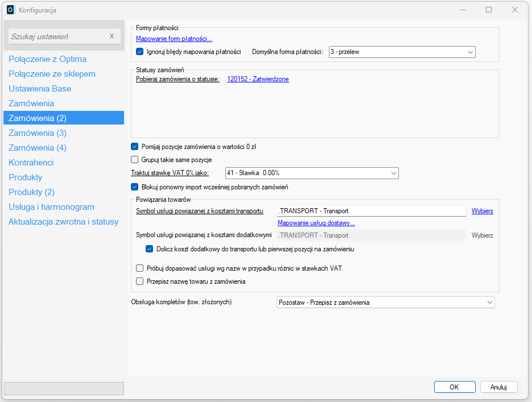Image resolution: width=532 pixels, height=402 pixels.
Task: Uncheck 'Pomijaj pozycje zamówienia o wartości 0 zł'
Action: (x=135, y=147)
